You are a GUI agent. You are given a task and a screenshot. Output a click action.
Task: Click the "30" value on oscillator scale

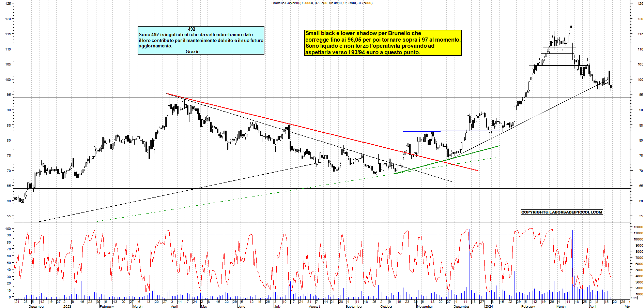tap(9, 276)
